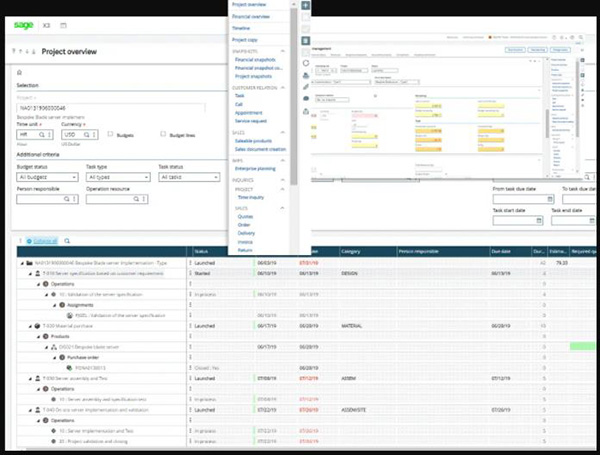Screen dimensions: 600x455
Task: Tick the Budgets checkbox
Action: coord(110,134)
